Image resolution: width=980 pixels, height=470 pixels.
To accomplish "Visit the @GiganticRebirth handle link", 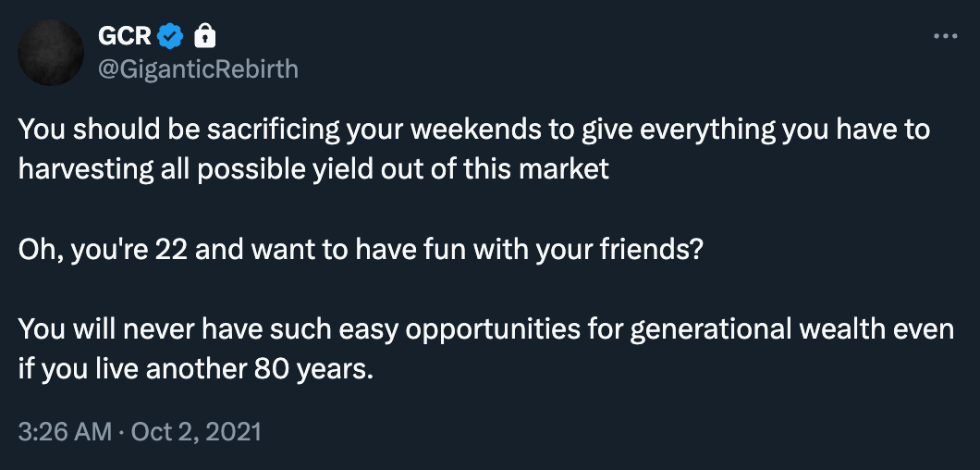I will click(198, 68).
